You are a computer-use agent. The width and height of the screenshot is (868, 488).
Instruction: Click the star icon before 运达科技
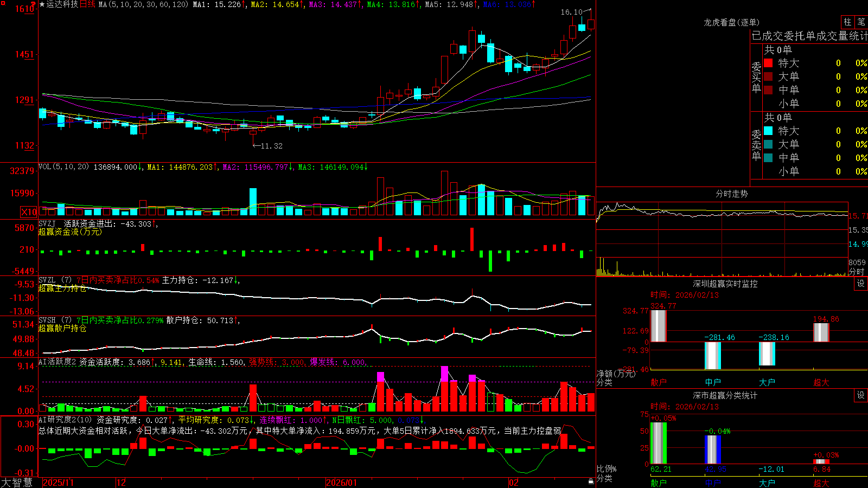coord(42,4)
